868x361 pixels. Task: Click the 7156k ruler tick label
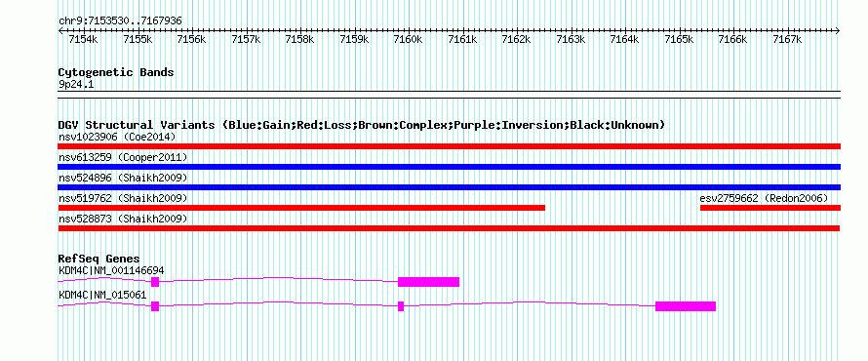click(191, 39)
